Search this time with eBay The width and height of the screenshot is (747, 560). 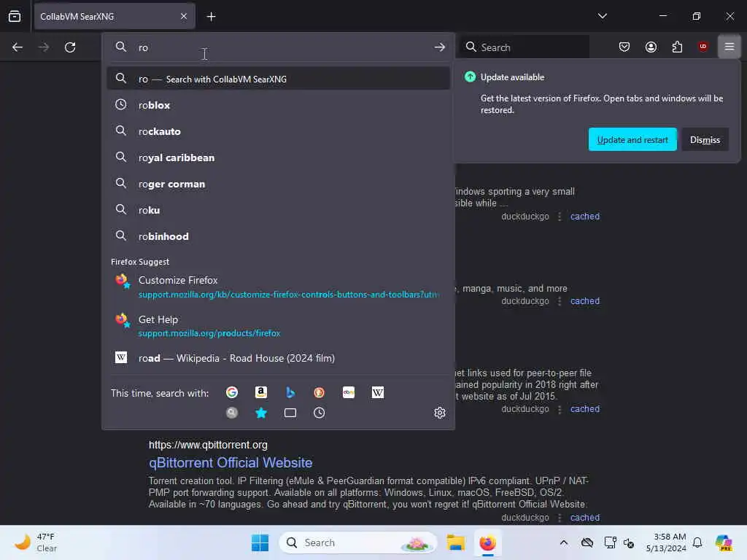(x=349, y=392)
